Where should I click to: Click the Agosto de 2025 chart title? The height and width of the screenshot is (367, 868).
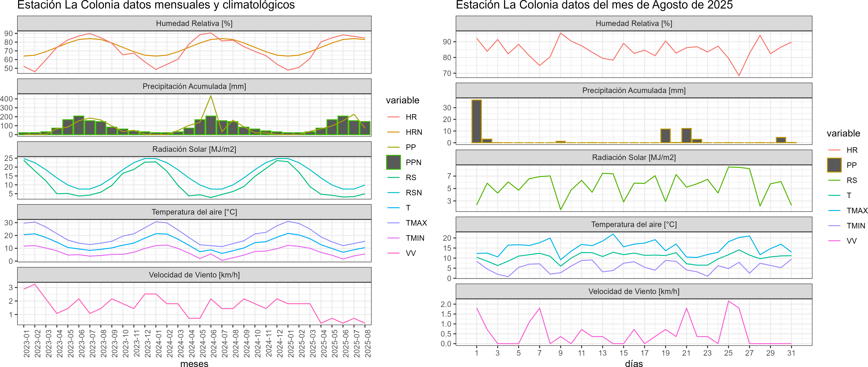pyautogui.click(x=594, y=5)
